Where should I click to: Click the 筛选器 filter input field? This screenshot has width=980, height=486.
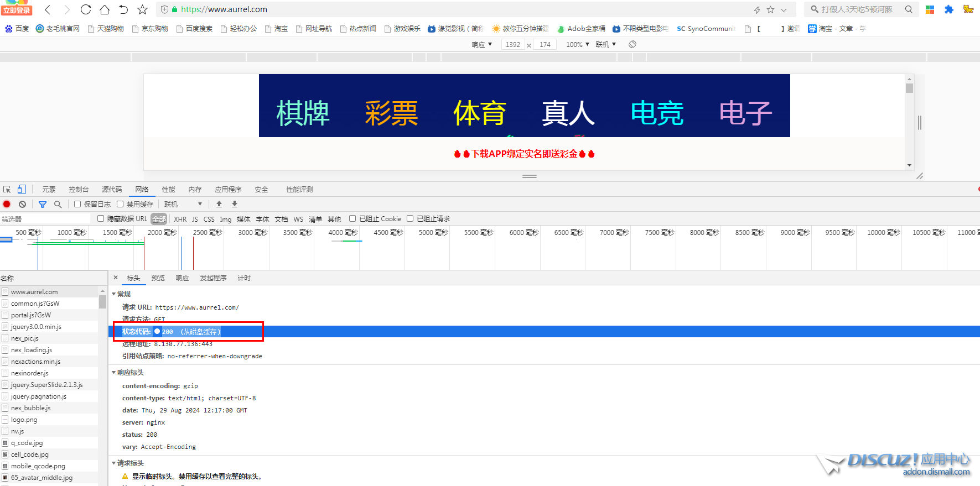pyautogui.click(x=45, y=219)
